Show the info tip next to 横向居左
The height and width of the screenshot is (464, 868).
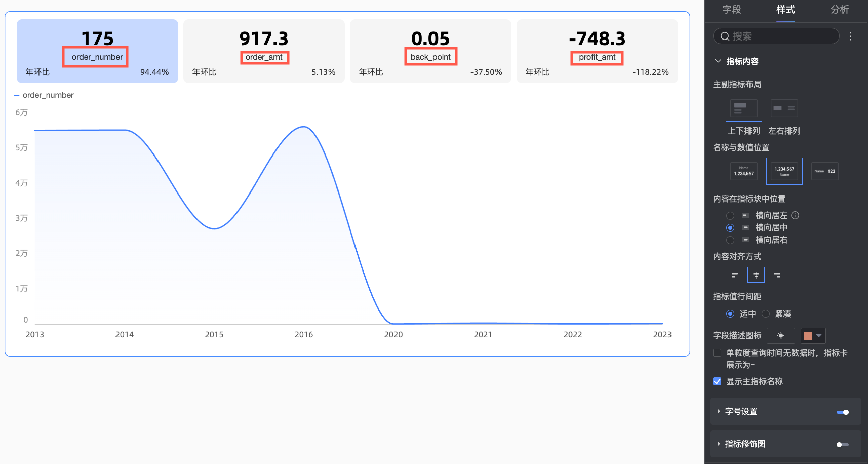(x=795, y=215)
